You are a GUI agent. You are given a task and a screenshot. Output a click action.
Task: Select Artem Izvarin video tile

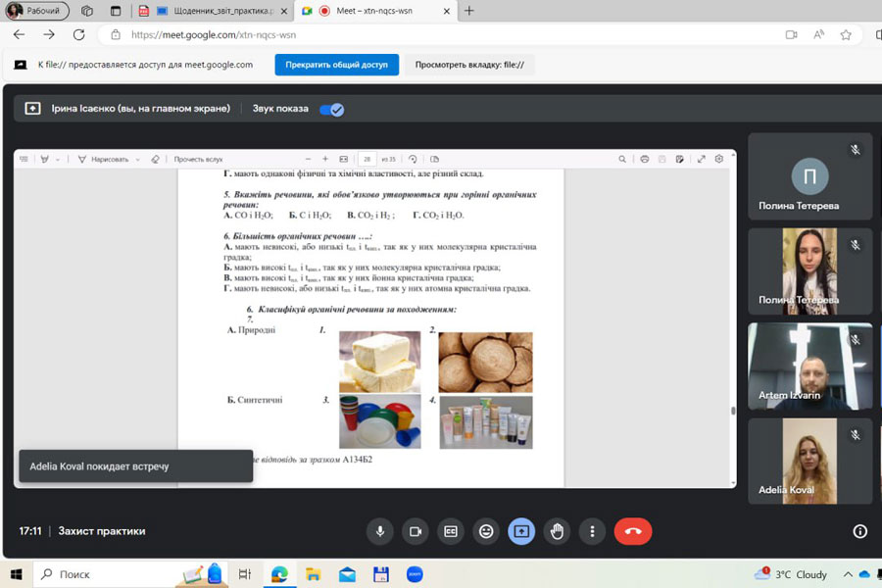[x=810, y=367]
